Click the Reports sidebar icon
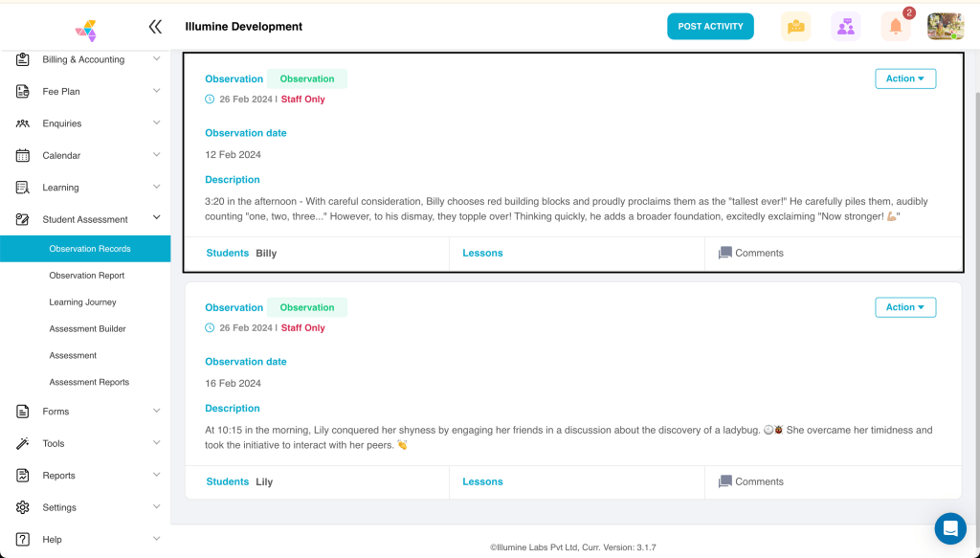Image resolution: width=980 pixels, height=558 pixels. [x=23, y=475]
